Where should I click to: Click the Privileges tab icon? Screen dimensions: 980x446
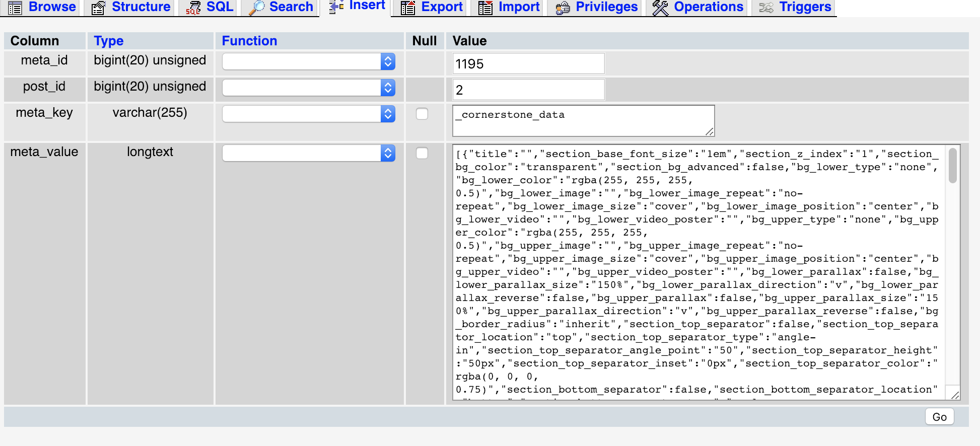[x=563, y=8]
